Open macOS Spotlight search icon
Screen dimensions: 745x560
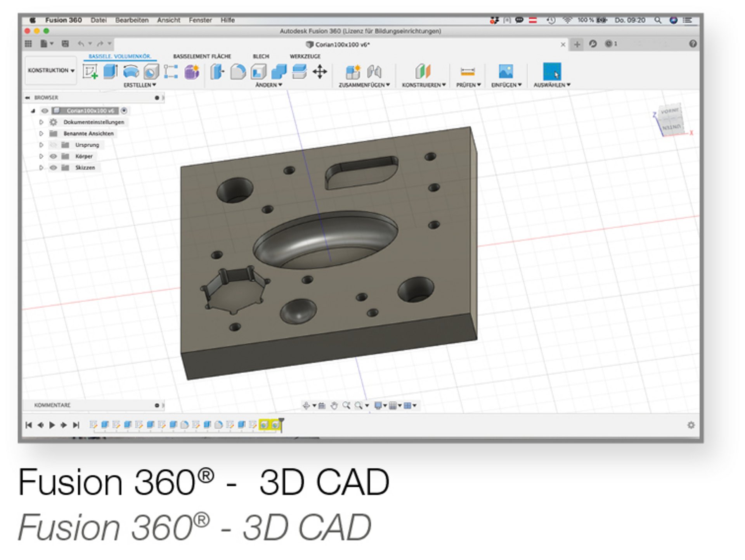pos(658,20)
